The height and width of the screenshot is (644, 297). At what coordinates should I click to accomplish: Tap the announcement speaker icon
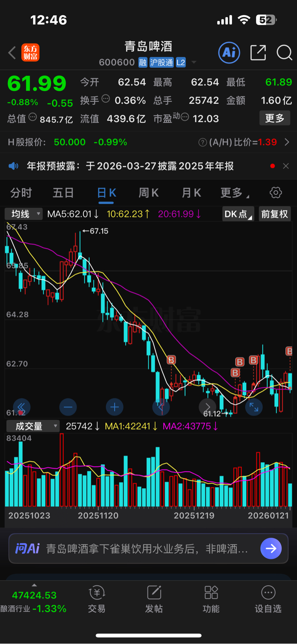(14, 166)
